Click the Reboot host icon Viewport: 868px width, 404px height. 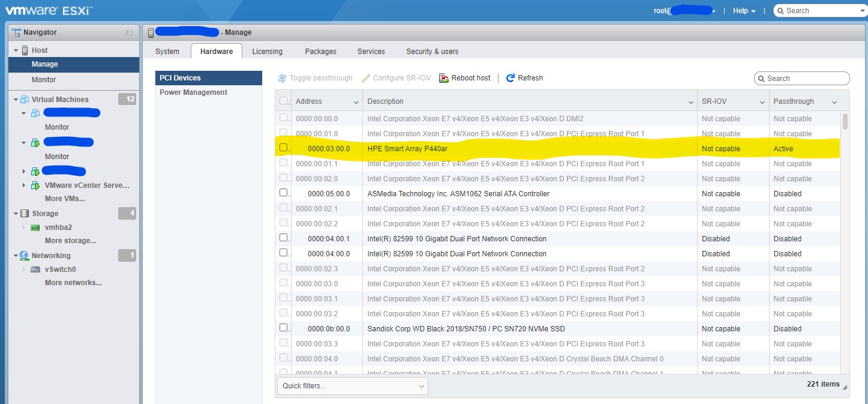pos(444,78)
